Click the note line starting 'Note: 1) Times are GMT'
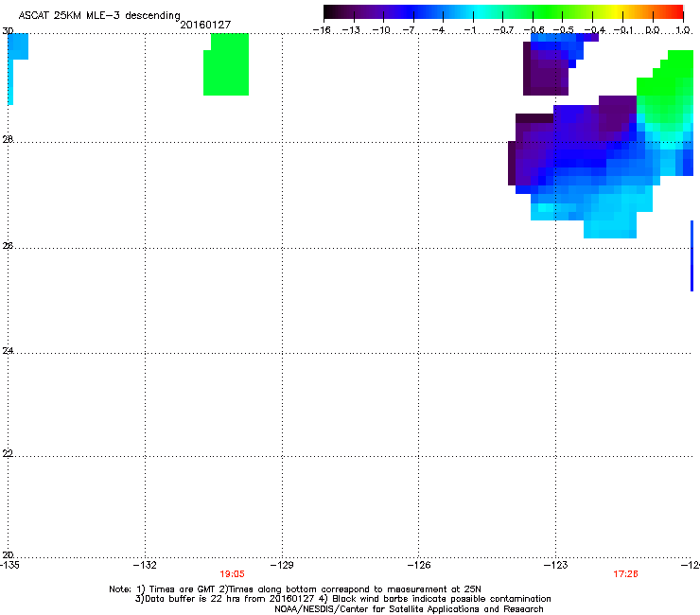The width and height of the screenshot is (700, 615). (x=295, y=589)
